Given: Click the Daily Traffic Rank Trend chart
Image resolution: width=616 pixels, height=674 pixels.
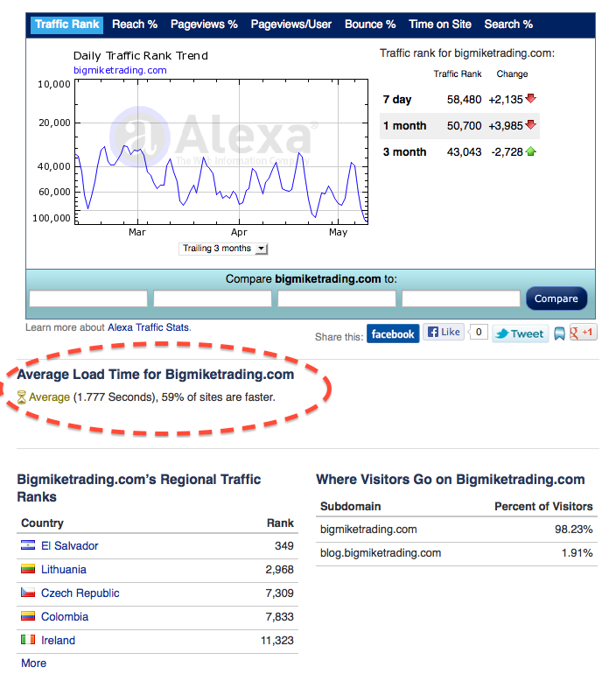Looking at the screenshot, I should (x=221, y=151).
